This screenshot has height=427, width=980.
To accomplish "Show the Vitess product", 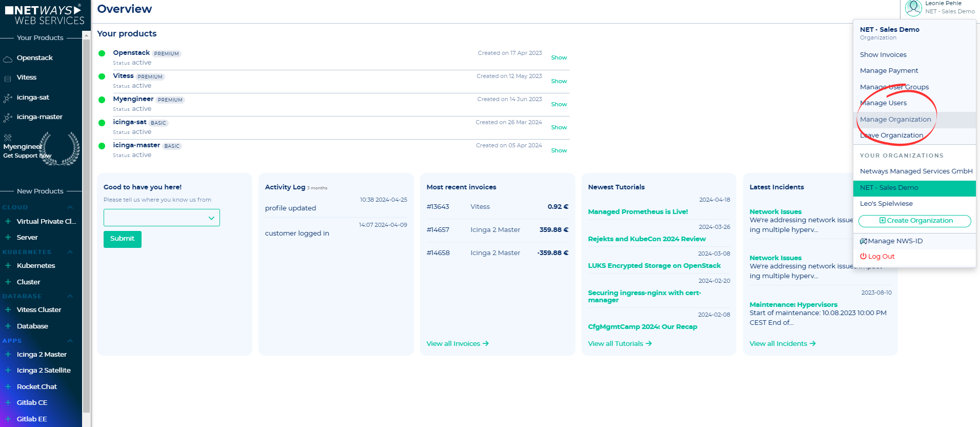I will point(559,81).
